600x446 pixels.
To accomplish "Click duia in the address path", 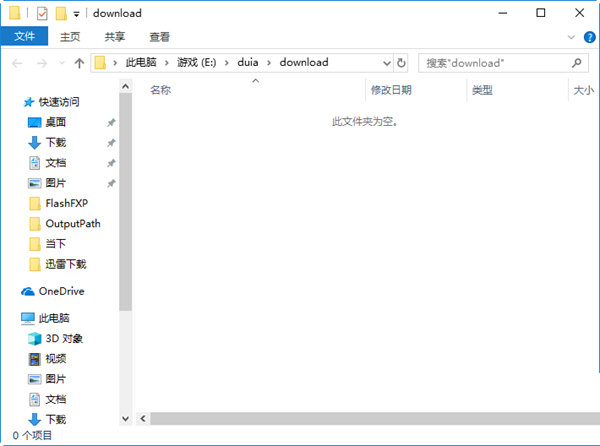I will (248, 62).
